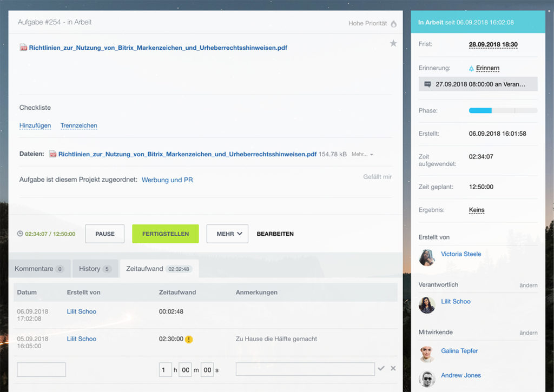Click the Trennzeichen link
The width and height of the screenshot is (554, 392).
click(x=79, y=125)
